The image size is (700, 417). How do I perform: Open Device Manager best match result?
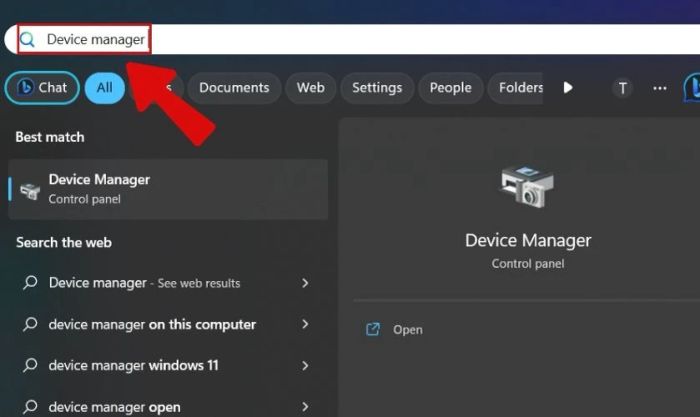click(168, 189)
